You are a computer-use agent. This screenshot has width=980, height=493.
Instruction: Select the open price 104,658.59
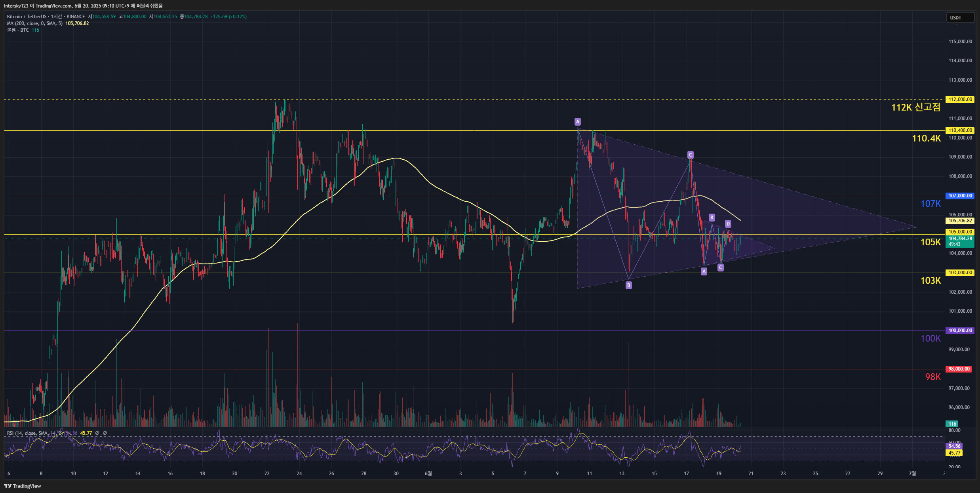coord(104,17)
